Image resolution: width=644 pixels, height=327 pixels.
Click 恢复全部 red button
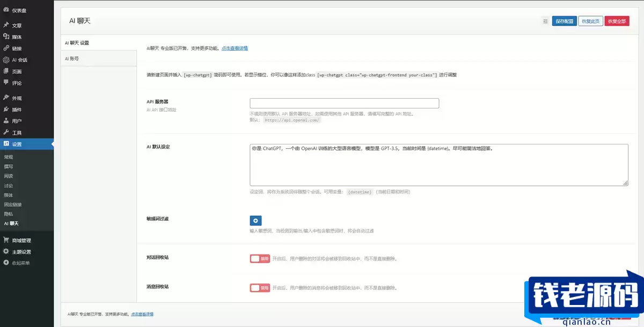coord(617,21)
